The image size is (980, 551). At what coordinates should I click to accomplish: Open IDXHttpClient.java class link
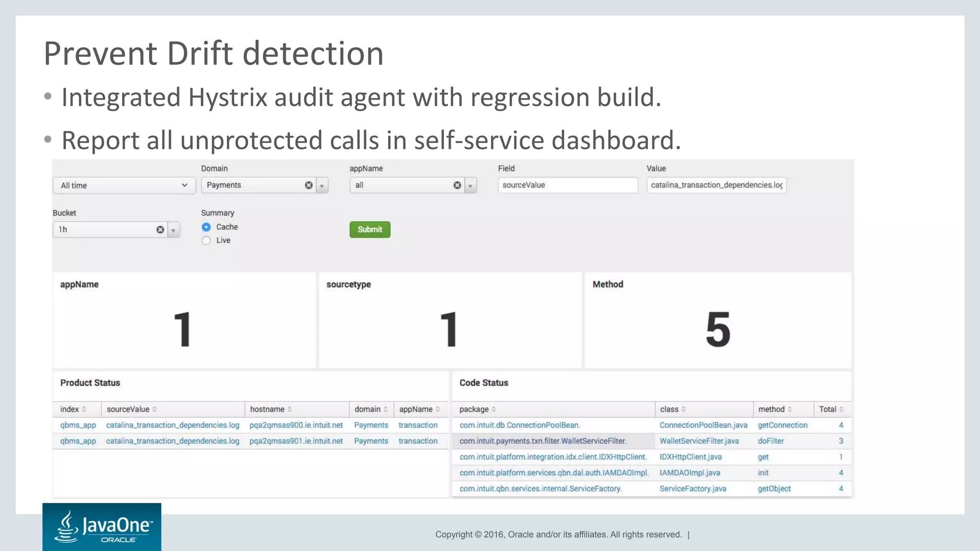click(x=690, y=457)
